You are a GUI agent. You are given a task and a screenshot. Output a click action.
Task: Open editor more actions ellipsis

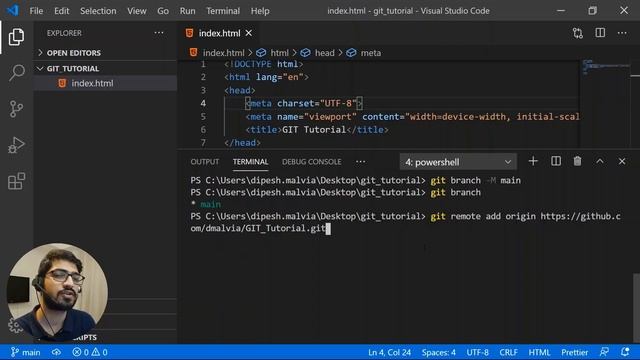tap(622, 33)
